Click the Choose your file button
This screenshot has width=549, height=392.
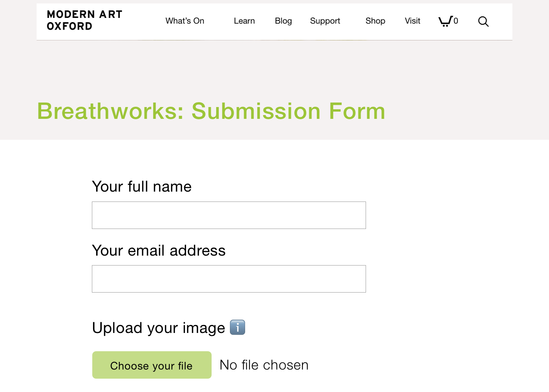coord(152,365)
